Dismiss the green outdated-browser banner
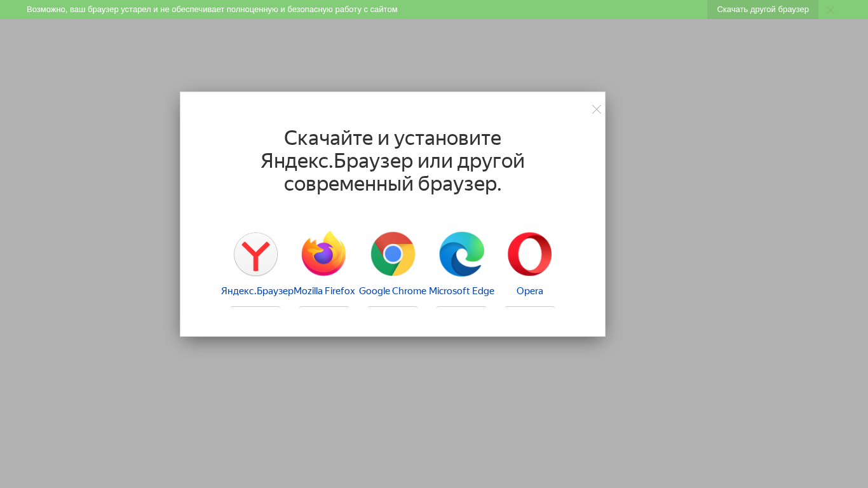 coord(830,10)
